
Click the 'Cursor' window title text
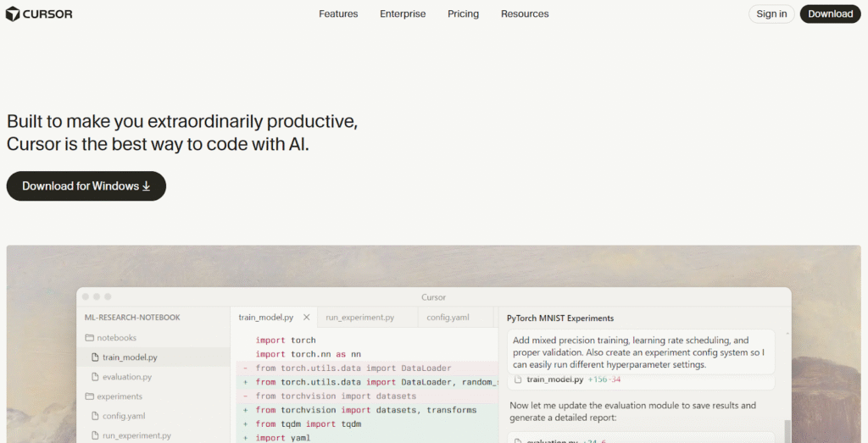click(x=433, y=297)
